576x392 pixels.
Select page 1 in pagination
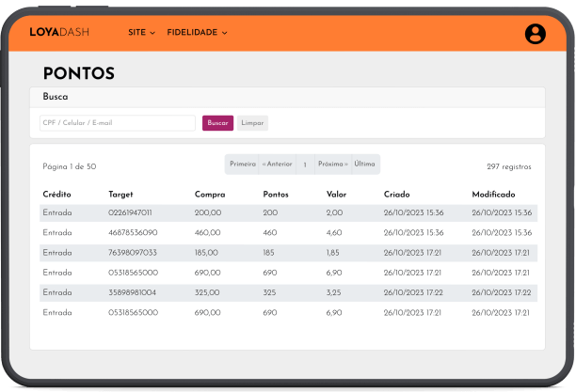[304, 165]
